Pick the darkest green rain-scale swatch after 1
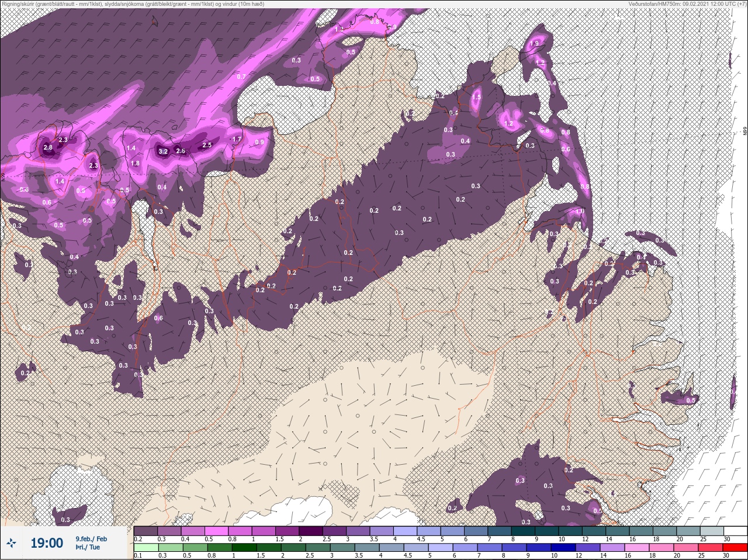 (243, 547)
